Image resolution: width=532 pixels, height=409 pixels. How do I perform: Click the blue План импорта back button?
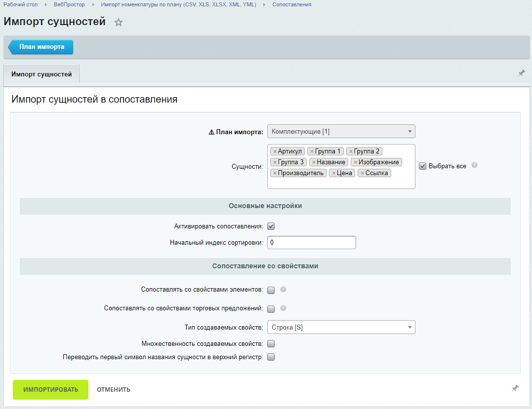click(41, 47)
